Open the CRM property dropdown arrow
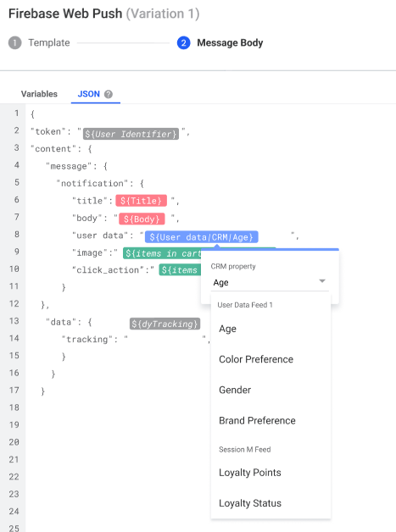This screenshot has width=396, height=532. (x=322, y=281)
